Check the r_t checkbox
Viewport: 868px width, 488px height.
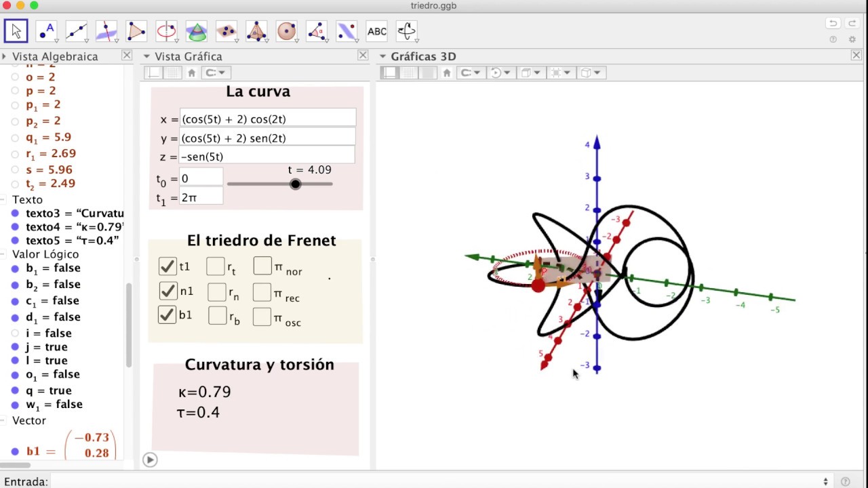coord(216,266)
